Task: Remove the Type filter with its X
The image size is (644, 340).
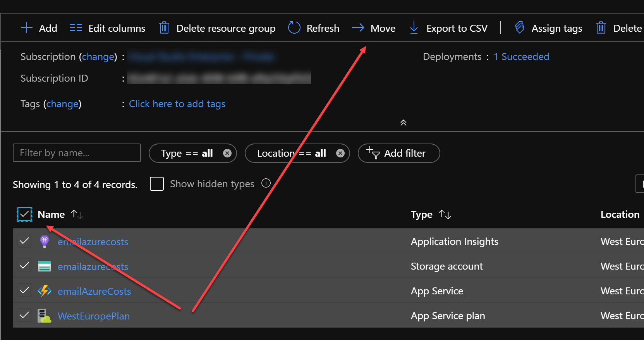Action: 227,154
